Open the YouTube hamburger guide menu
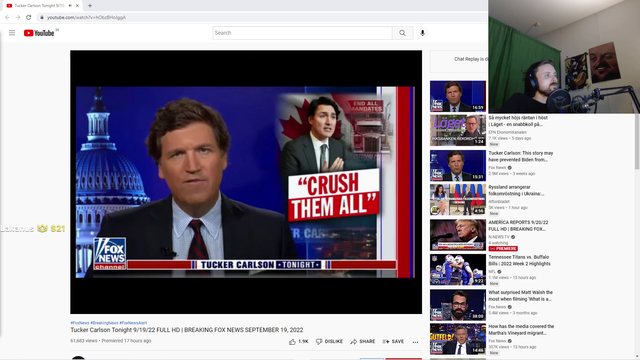 (x=12, y=33)
